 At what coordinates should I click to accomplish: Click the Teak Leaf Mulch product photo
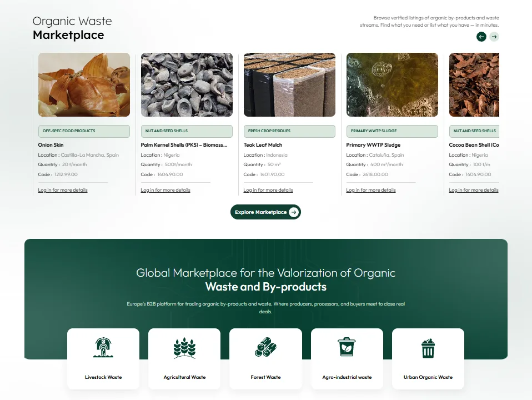point(289,84)
